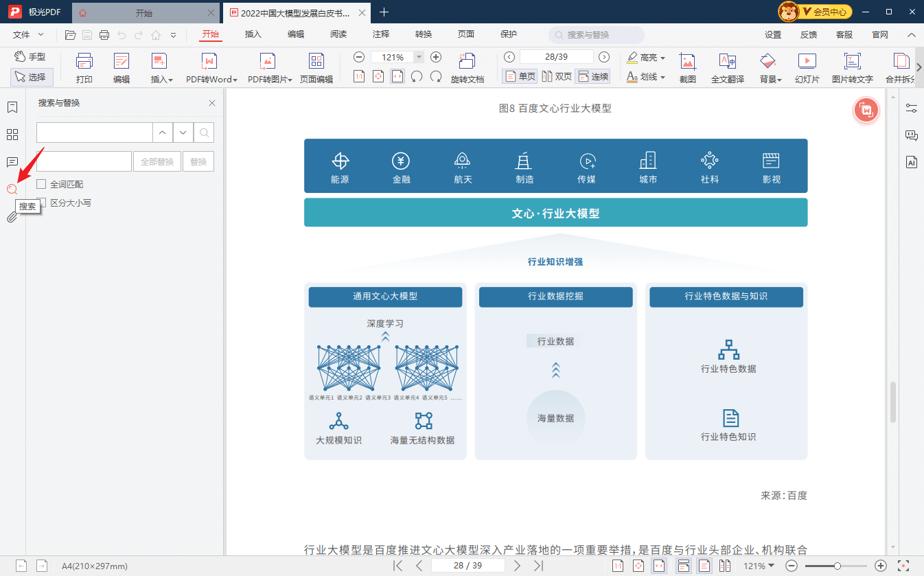
Task: Enable 全词匹配 whole word match
Action: tap(41, 183)
